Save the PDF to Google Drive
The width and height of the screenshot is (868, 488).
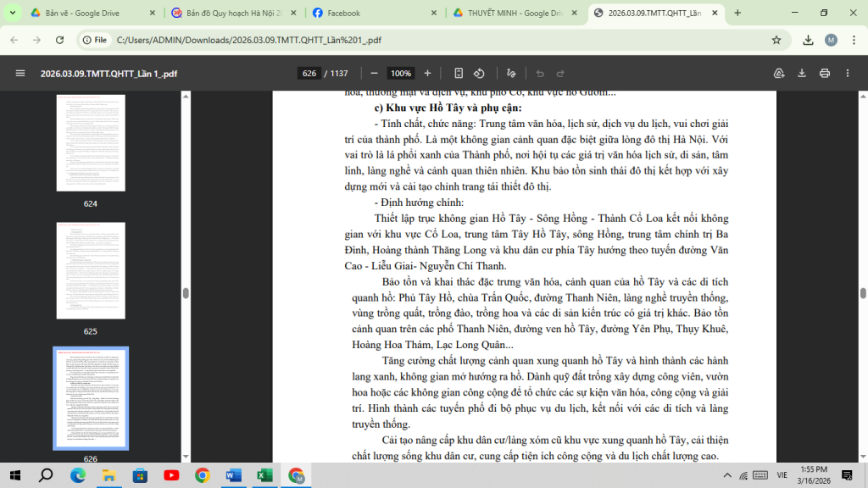tap(779, 73)
